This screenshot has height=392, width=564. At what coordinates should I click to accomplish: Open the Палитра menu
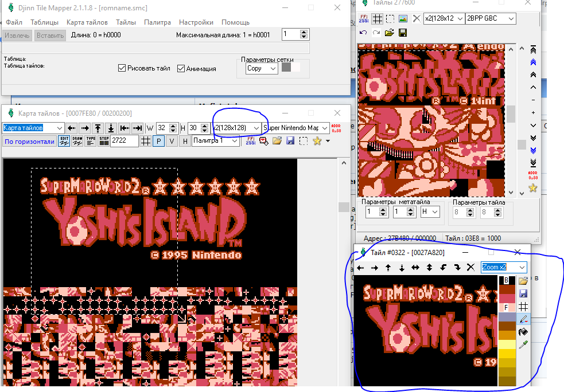point(157,22)
